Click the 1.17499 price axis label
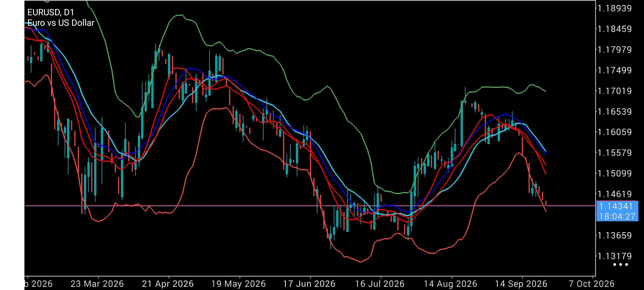The width and height of the screenshot is (644, 290). (615, 70)
